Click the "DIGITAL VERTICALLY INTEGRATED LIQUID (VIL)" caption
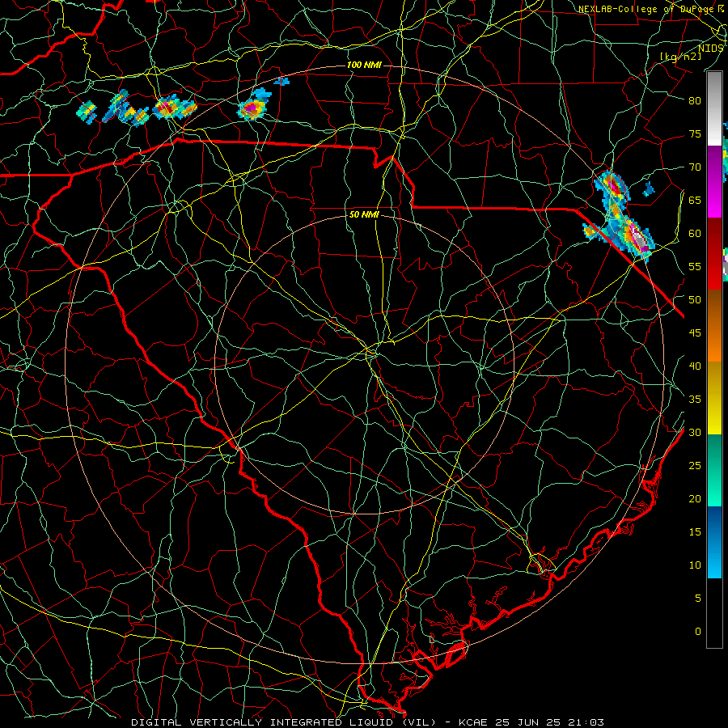Viewport: 728px width, 728px height. point(284,722)
